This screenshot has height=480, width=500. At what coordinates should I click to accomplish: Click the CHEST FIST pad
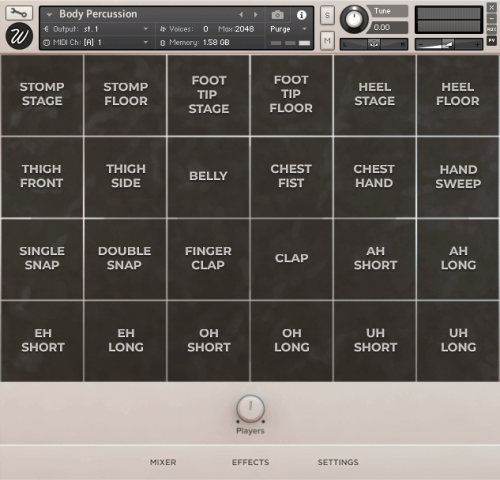(291, 177)
